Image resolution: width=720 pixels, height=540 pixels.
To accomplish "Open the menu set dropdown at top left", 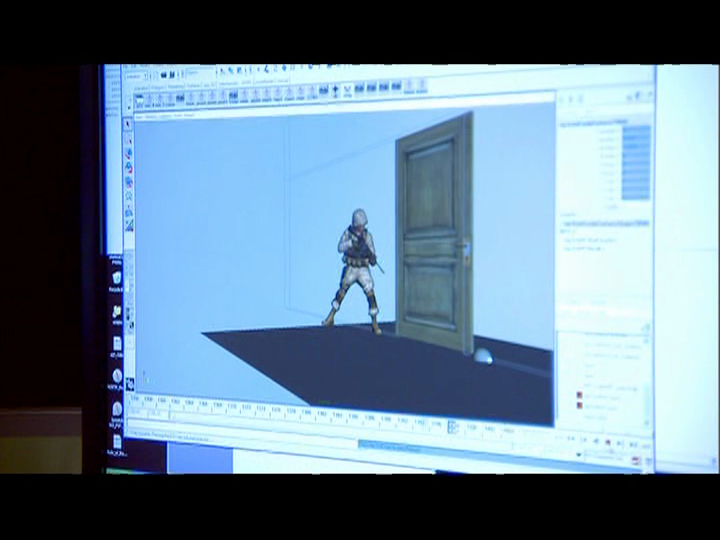I will point(136,76).
